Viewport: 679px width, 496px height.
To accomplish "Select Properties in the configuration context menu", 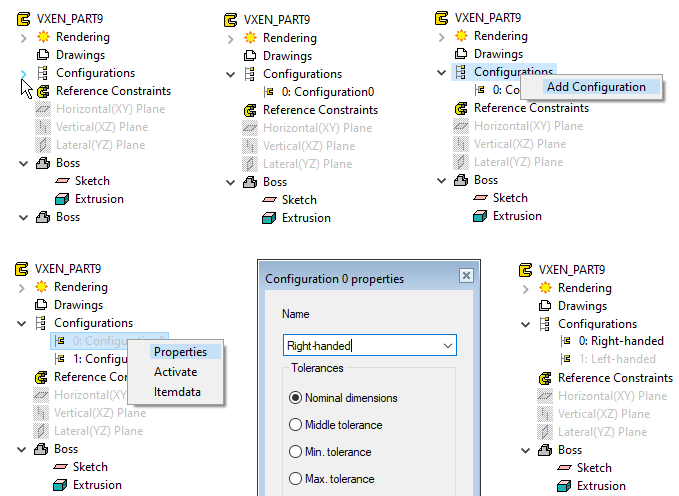I will [x=180, y=352].
